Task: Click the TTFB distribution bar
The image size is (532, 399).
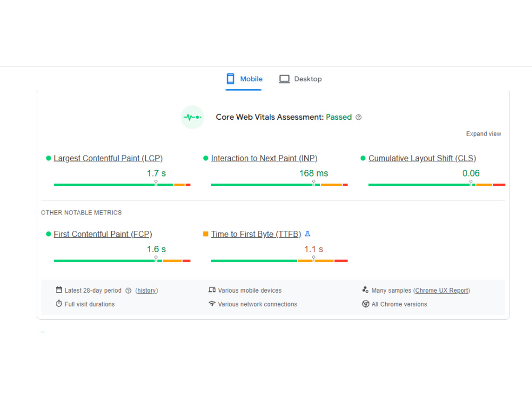Action: click(279, 261)
